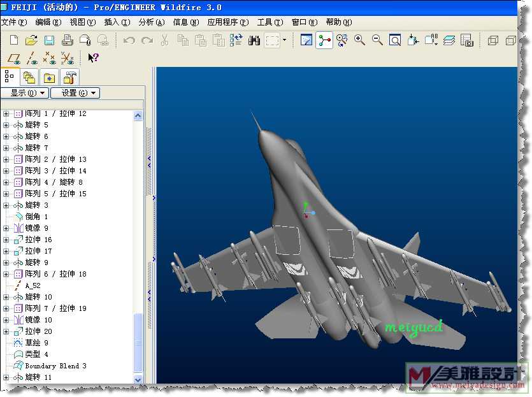
Task: Open Paste Special from the toolbar
Action: (x=219, y=40)
